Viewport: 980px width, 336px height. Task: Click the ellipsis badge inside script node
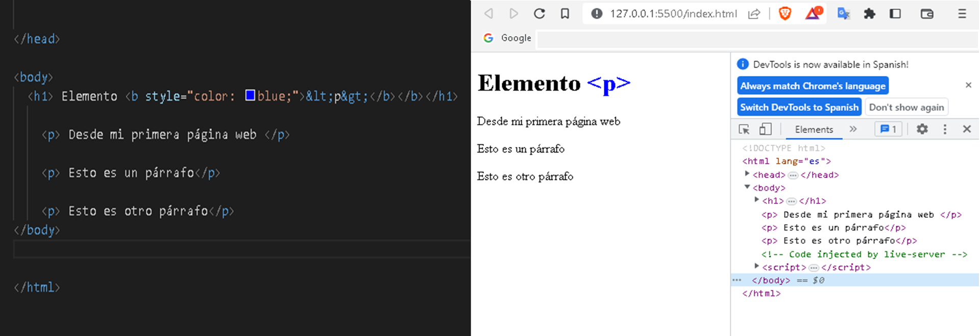click(x=814, y=268)
